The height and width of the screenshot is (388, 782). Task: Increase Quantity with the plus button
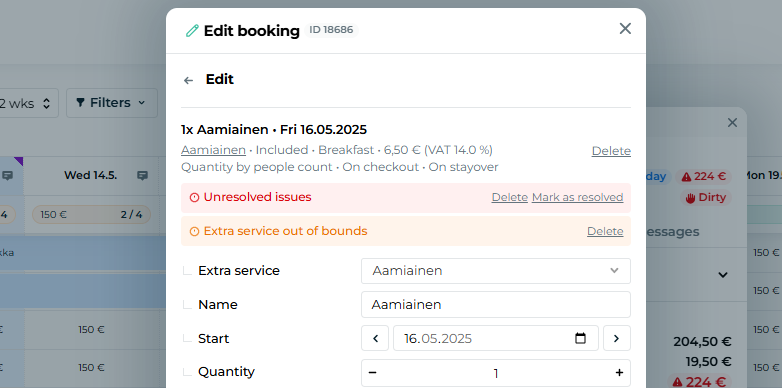point(619,373)
